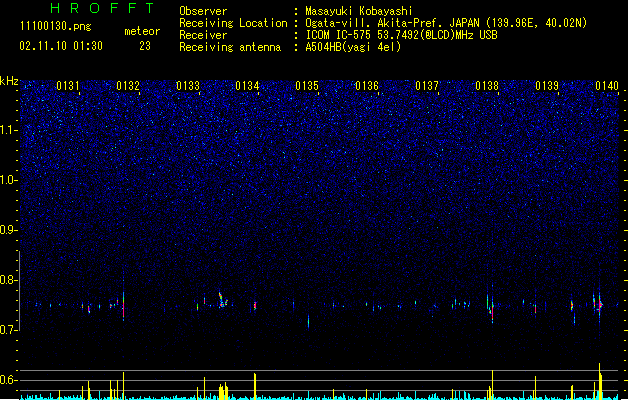
Task: Click the 0.8 kHz axis label
Action: click(9, 280)
